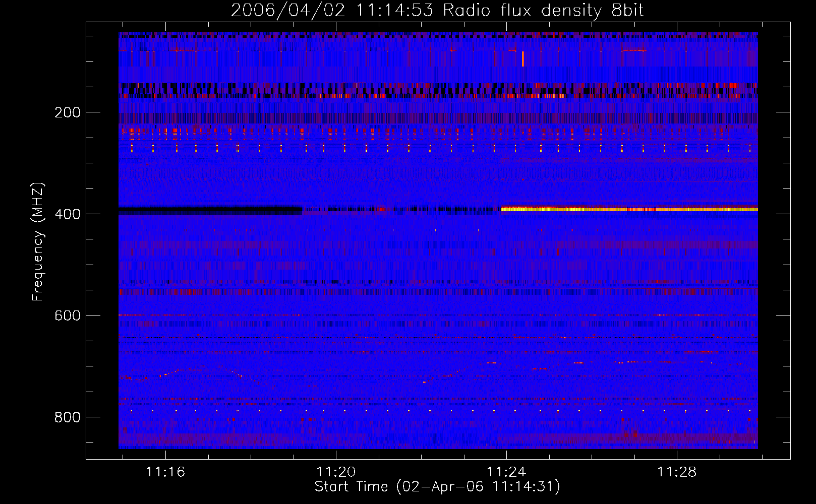Click the black gap band near 400 MHz
Image resolution: width=816 pixels, height=504 pixels.
pos(210,210)
